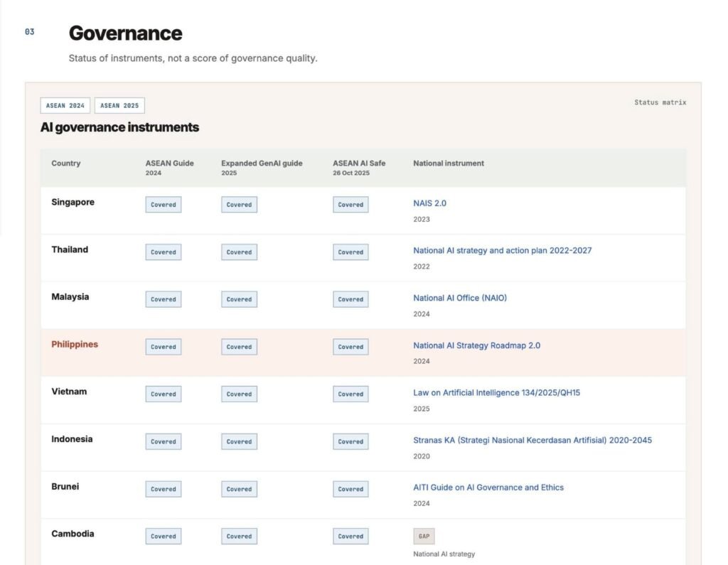Click Indonesia's ASEAN AI Safe Covered badge
The image size is (728, 565).
350,441
